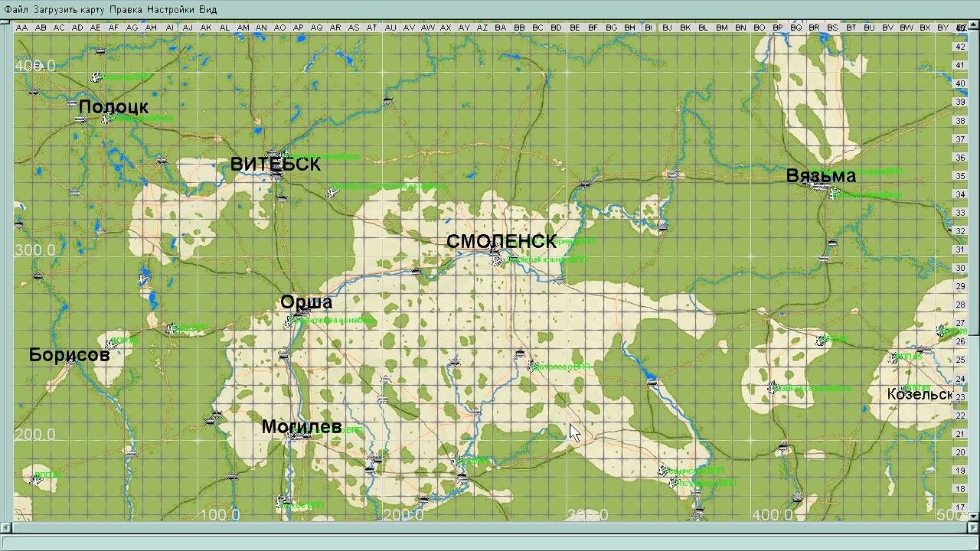Select the ВПП #3 airfield icon near Борисов
The image size is (980, 551).
tap(110, 344)
